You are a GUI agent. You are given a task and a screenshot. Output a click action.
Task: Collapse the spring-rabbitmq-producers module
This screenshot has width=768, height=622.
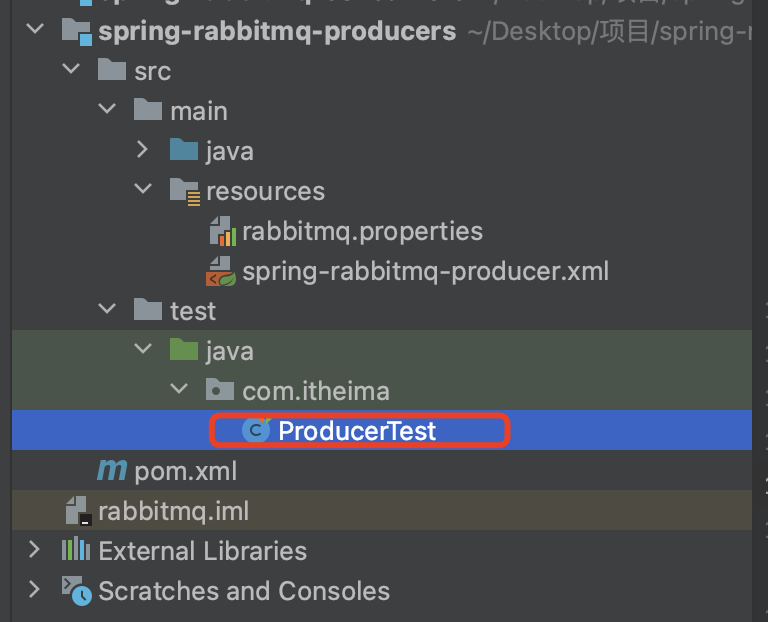click(36, 31)
